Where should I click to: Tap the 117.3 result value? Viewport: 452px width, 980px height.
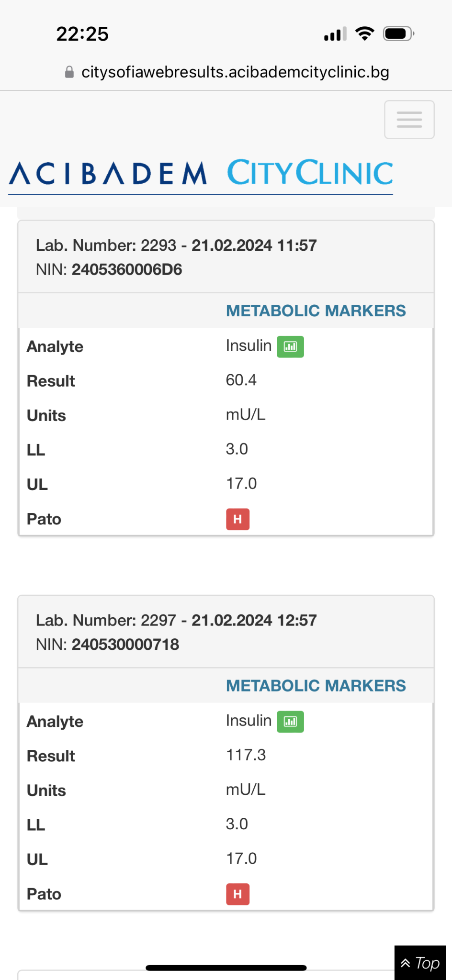point(246,755)
